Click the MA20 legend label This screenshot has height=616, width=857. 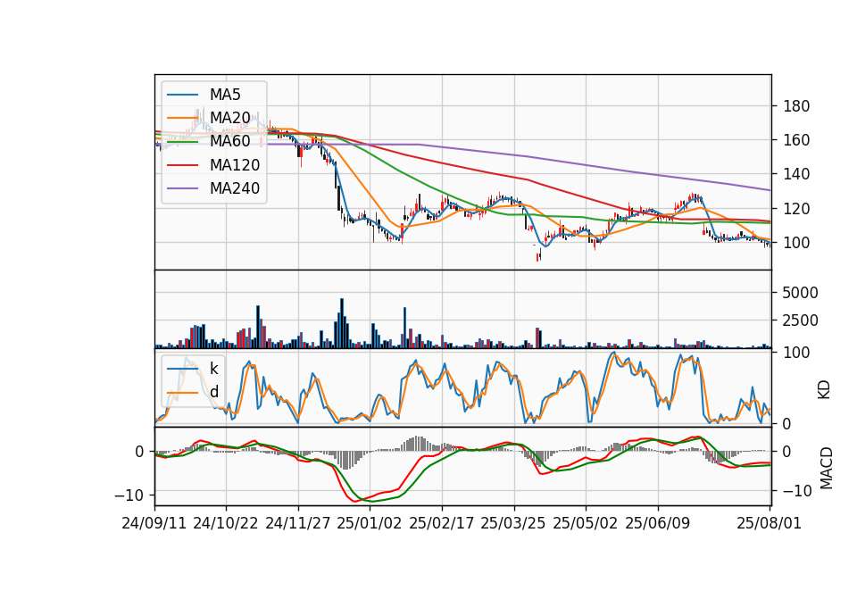coord(229,118)
